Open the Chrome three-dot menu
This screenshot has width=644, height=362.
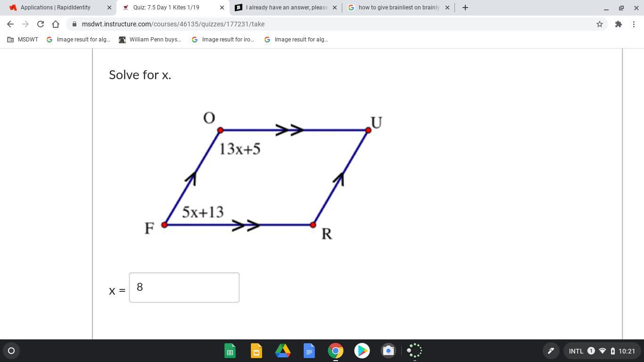(x=634, y=24)
